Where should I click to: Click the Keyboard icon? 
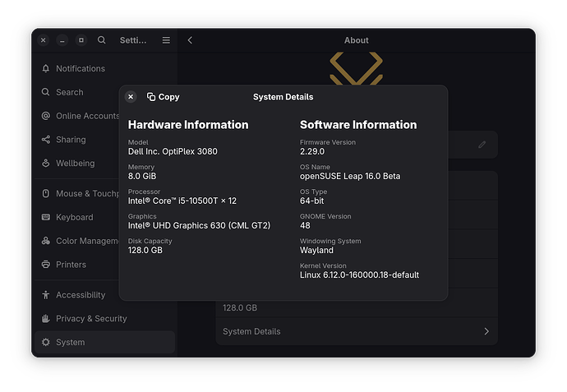point(45,217)
